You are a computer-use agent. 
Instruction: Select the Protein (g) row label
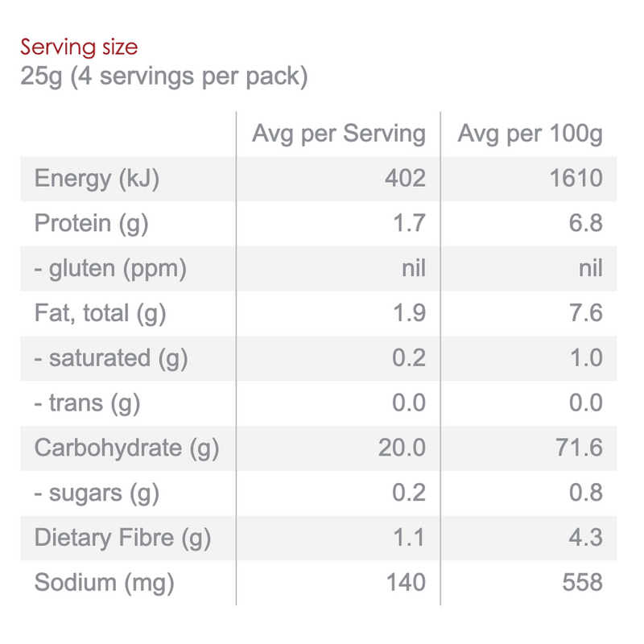coord(91,224)
